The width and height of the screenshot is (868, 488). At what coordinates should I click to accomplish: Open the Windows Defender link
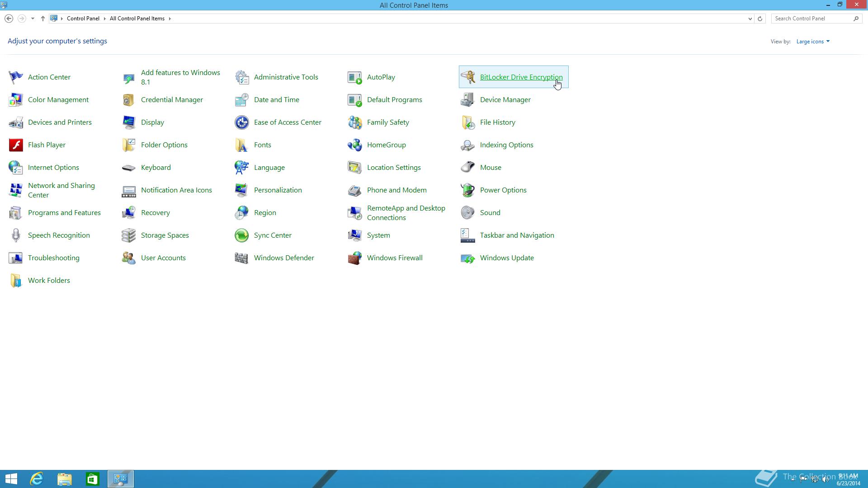[284, 258]
